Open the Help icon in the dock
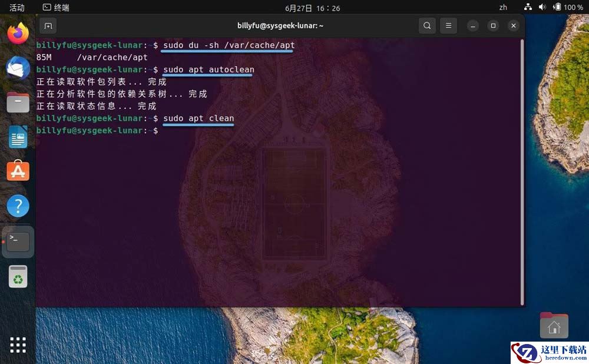 (x=18, y=206)
